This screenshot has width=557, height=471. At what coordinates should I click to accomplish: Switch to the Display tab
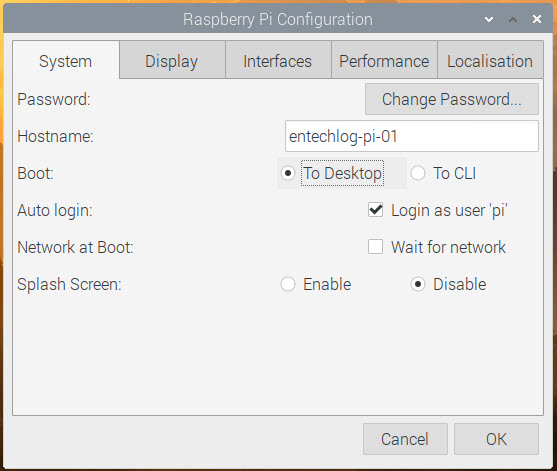[172, 60]
